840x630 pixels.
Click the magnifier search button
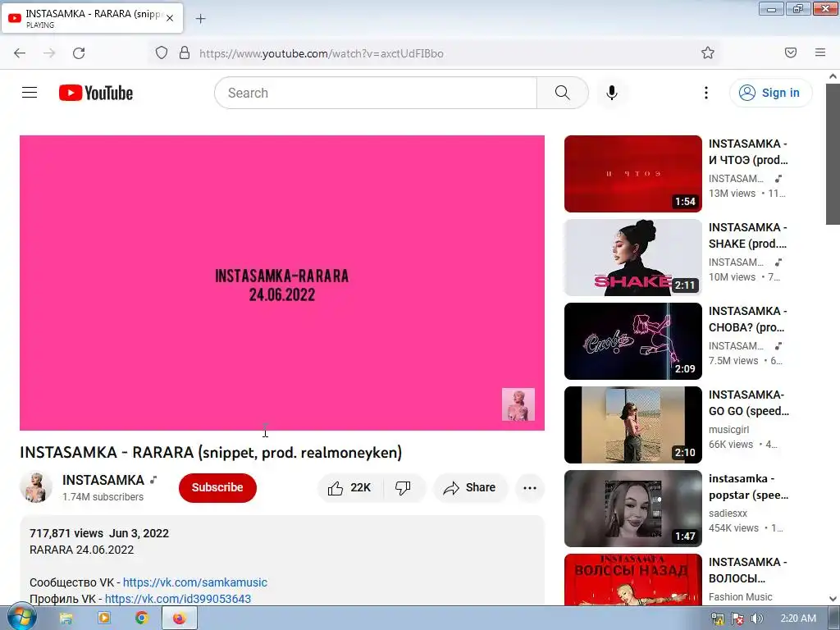pos(563,93)
